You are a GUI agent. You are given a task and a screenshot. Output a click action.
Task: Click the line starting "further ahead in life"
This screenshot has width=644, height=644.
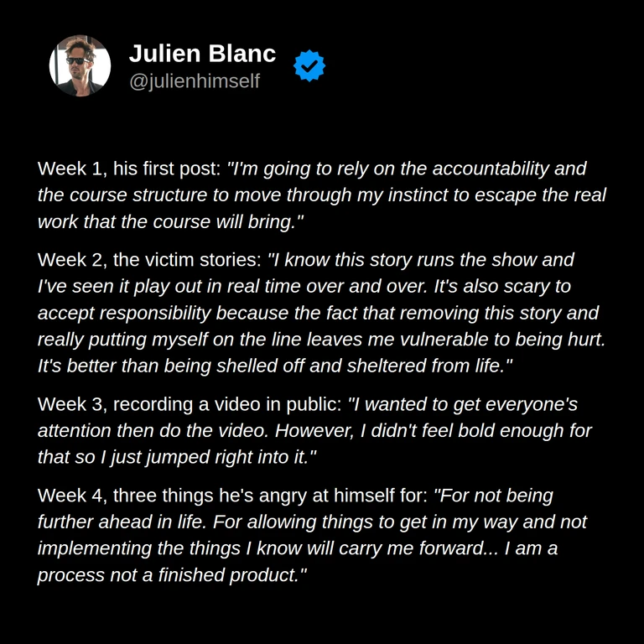point(312,522)
